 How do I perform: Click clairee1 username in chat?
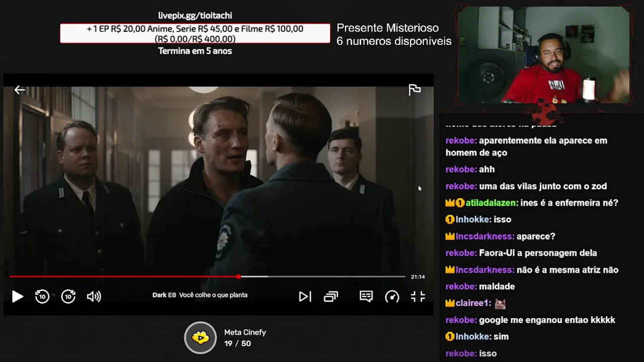pos(473,303)
